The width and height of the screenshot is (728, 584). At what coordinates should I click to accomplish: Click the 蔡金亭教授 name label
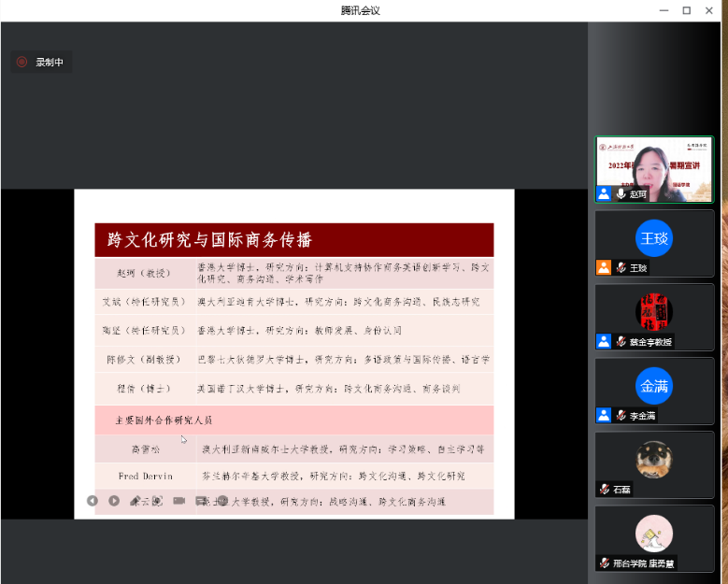coord(649,342)
